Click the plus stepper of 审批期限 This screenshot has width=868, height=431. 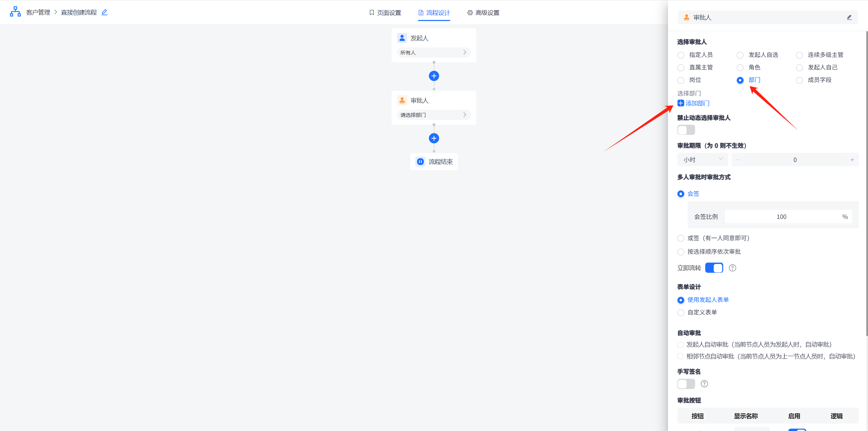852,160
